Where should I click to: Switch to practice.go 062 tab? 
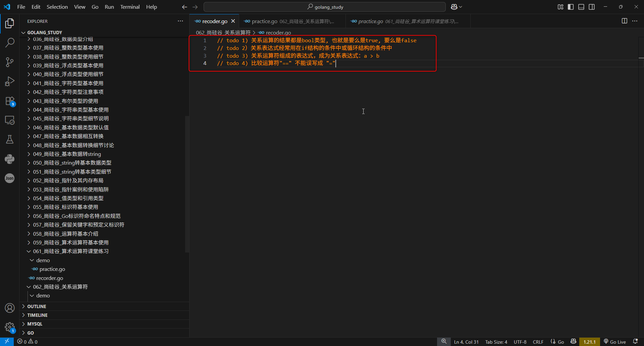click(x=292, y=21)
